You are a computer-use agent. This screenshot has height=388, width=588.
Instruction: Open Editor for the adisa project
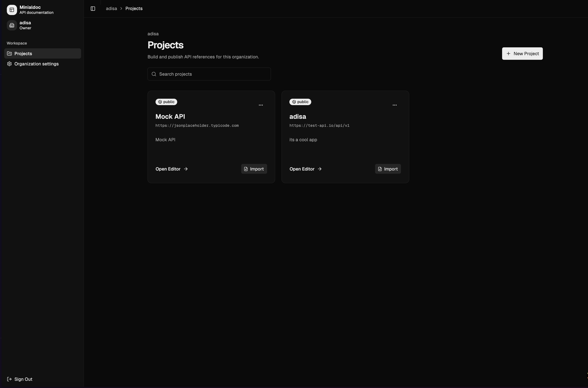(x=306, y=169)
